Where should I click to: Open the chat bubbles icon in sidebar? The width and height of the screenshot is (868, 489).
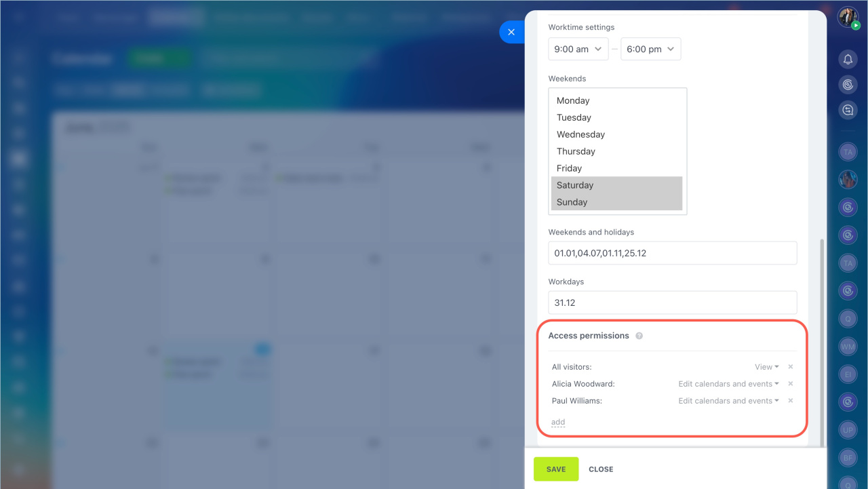848,110
